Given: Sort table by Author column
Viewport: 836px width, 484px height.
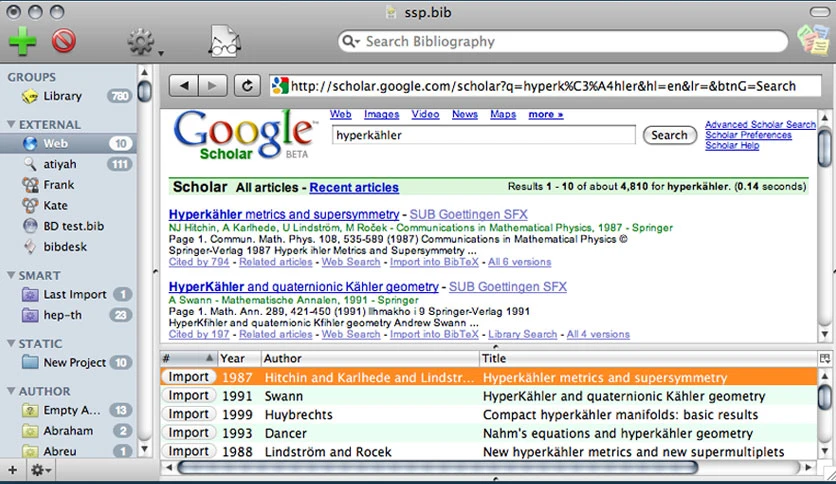Looking at the screenshot, I should tap(369, 358).
